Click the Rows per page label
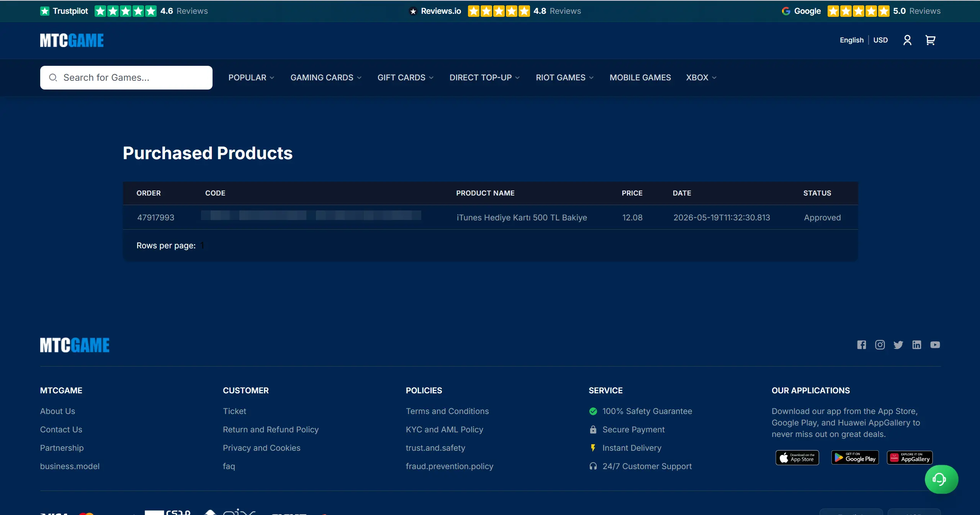 [166, 246]
